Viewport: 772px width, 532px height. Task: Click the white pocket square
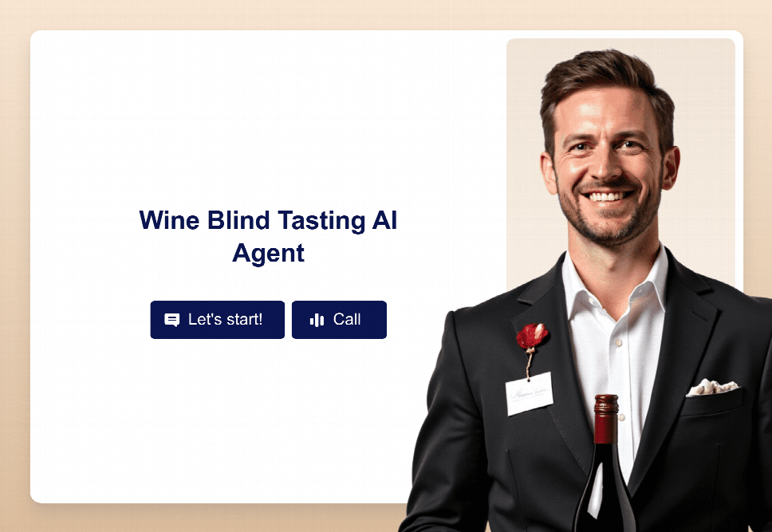[x=712, y=387]
